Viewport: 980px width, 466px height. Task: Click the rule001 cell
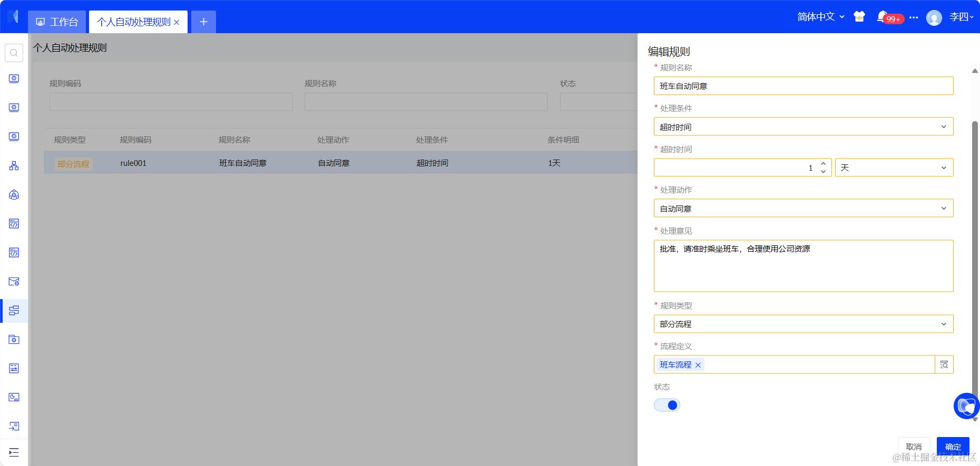click(133, 163)
